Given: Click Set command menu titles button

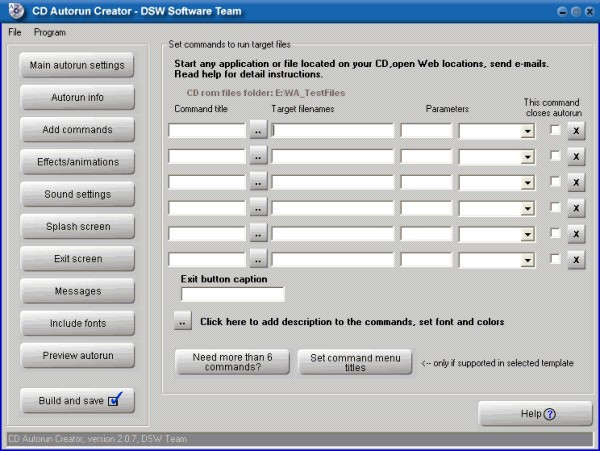Looking at the screenshot, I should (355, 361).
